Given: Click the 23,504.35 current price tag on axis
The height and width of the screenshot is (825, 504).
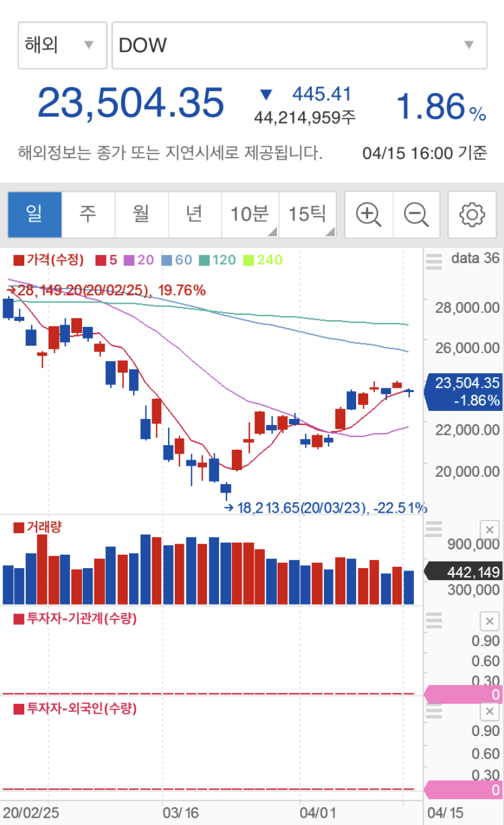Looking at the screenshot, I should (x=464, y=391).
